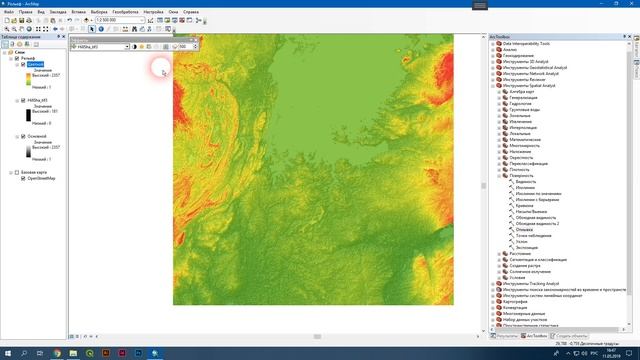Go back to previous extent

55,29
